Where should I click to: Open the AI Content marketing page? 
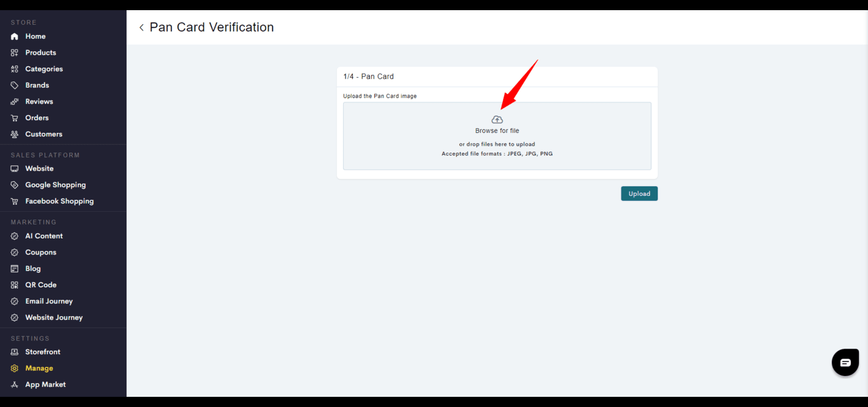44,236
